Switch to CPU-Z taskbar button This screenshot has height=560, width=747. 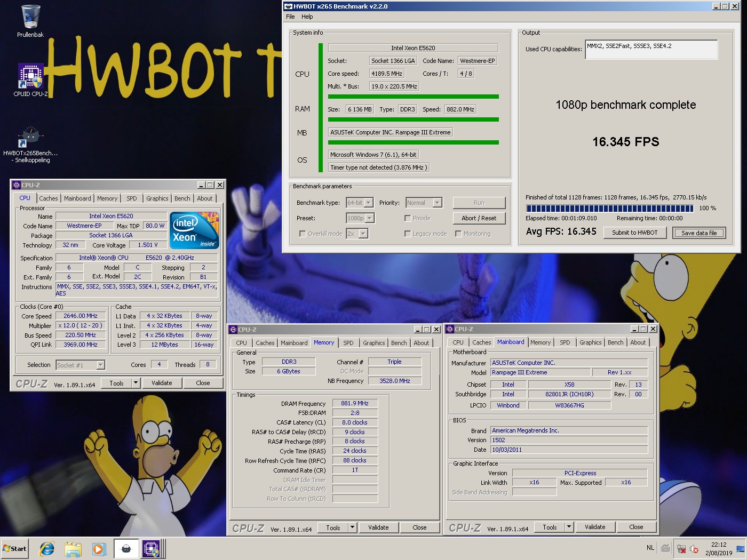[151, 548]
